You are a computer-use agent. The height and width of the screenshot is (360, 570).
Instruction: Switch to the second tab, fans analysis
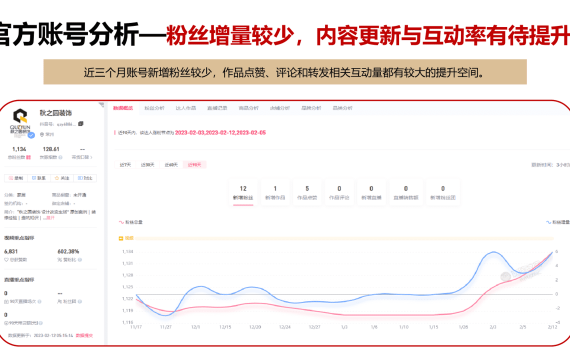click(154, 108)
